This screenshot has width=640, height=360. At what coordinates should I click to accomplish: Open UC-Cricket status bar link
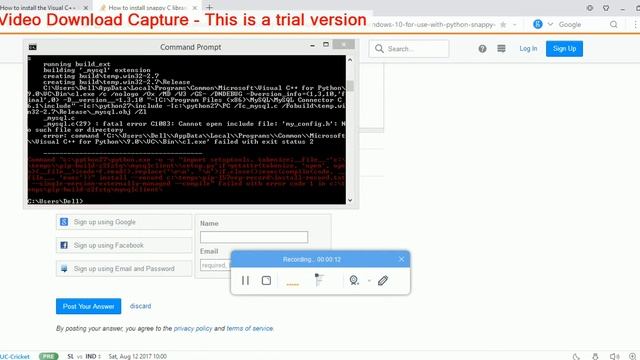[x=15, y=356]
